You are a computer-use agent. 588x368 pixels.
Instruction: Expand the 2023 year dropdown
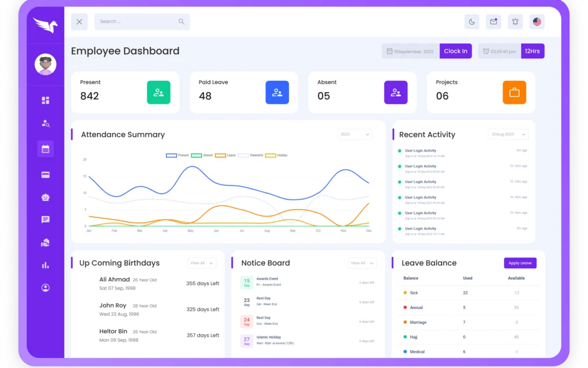354,134
